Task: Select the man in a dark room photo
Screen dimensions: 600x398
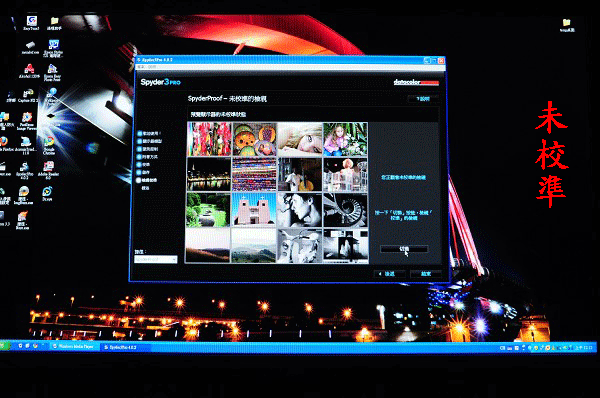Action: click(300, 174)
